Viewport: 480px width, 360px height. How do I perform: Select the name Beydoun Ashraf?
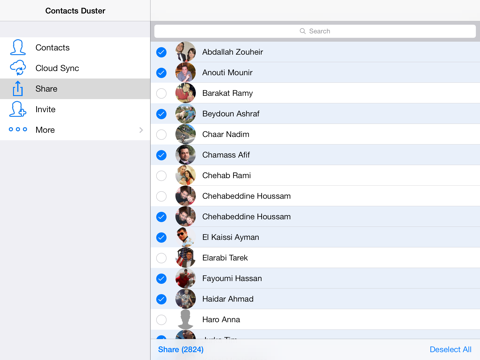tap(231, 114)
